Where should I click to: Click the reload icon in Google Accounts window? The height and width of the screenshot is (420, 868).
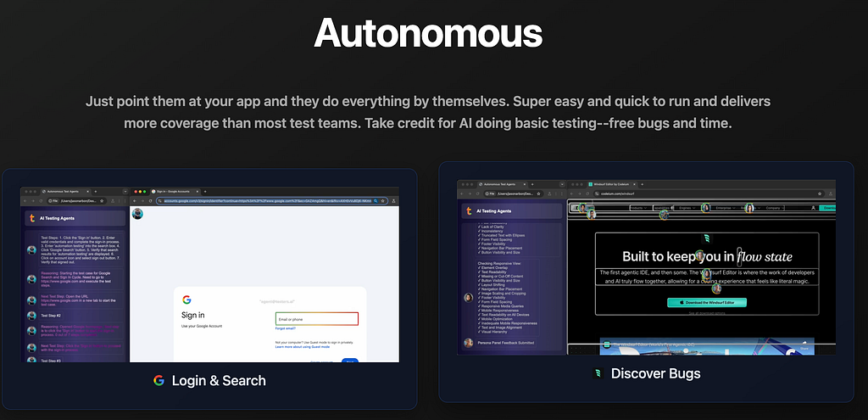click(x=150, y=201)
